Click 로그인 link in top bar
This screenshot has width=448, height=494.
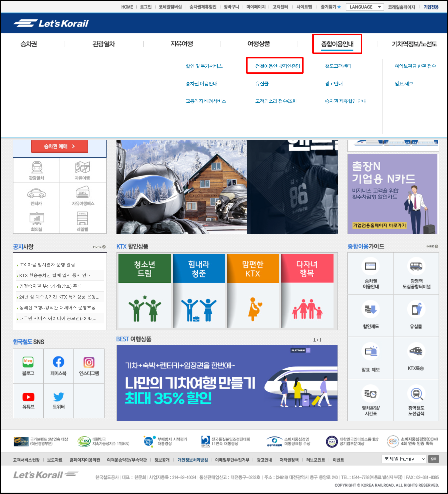tap(146, 7)
